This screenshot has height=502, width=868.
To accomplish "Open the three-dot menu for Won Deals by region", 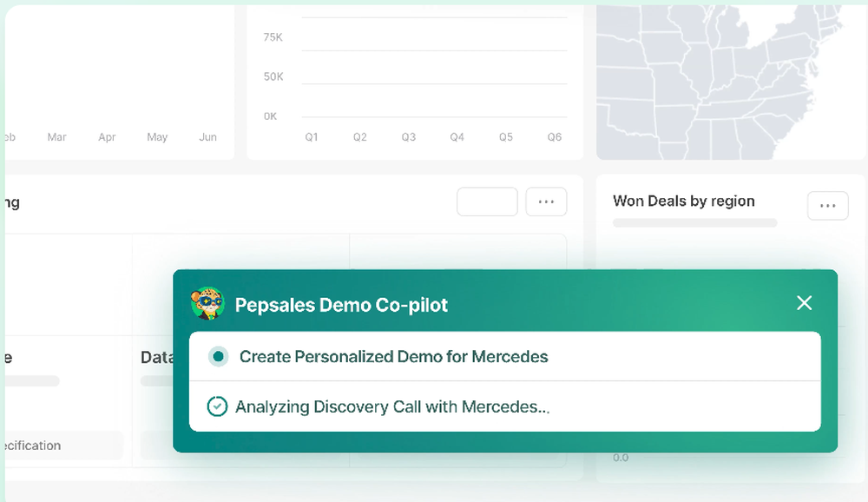I will 827,206.
